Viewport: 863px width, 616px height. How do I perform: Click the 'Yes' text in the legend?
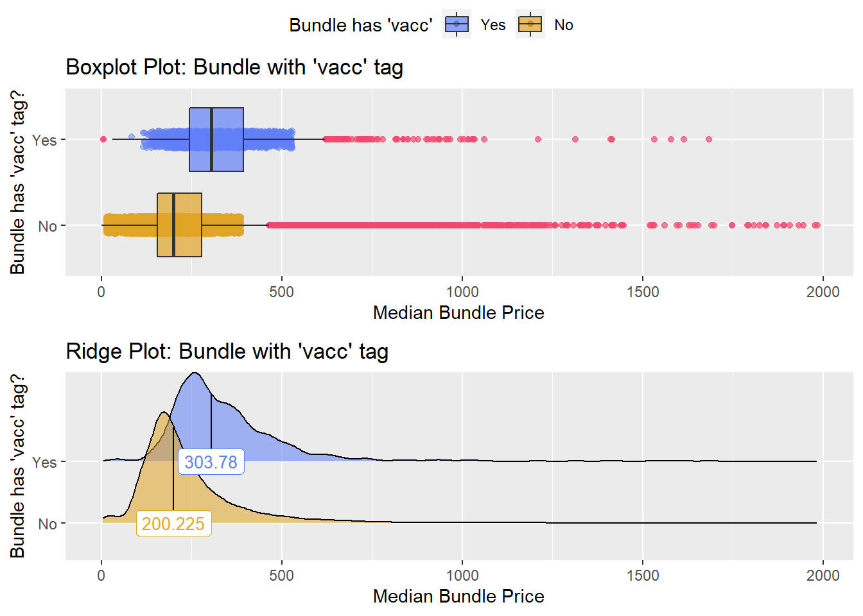tap(493, 25)
